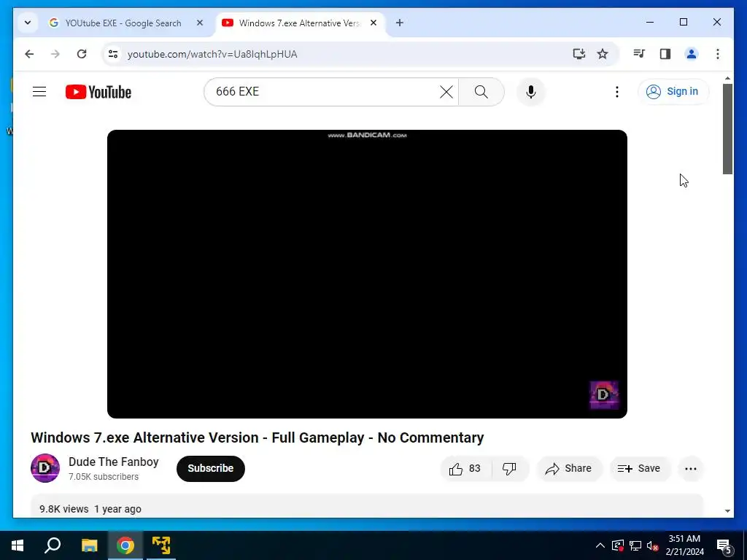The height and width of the screenshot is (560, 747).
Task: Open a new browser tab
Action: (400, 23)
